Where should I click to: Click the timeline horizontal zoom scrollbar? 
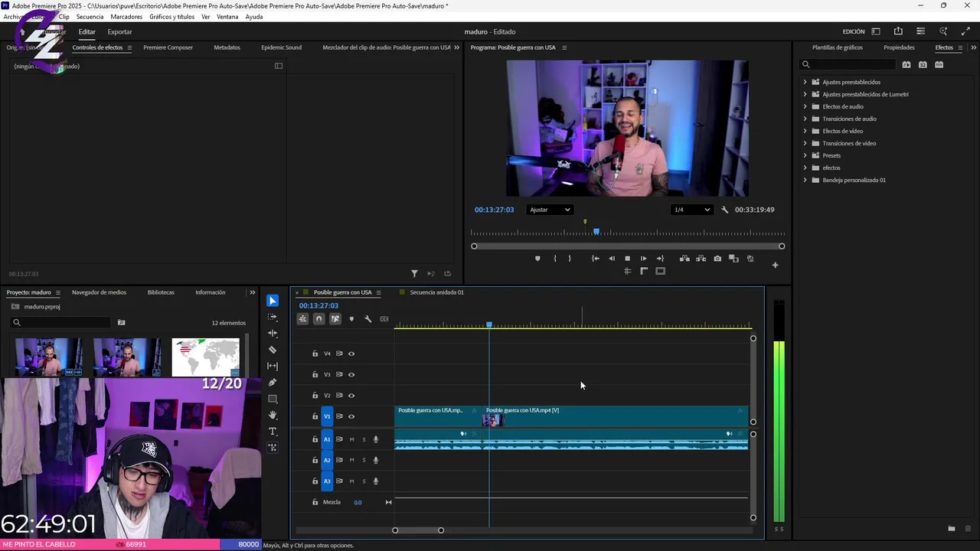(x=418, y=530)
